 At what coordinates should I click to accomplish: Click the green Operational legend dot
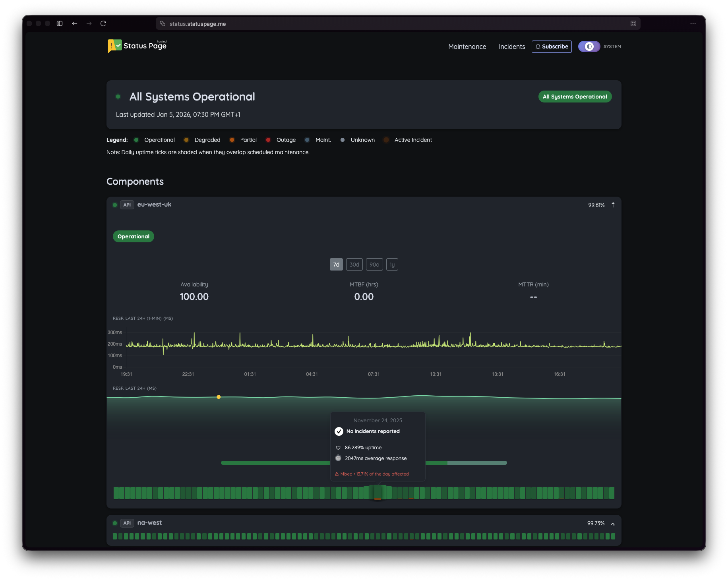(136, 140)
